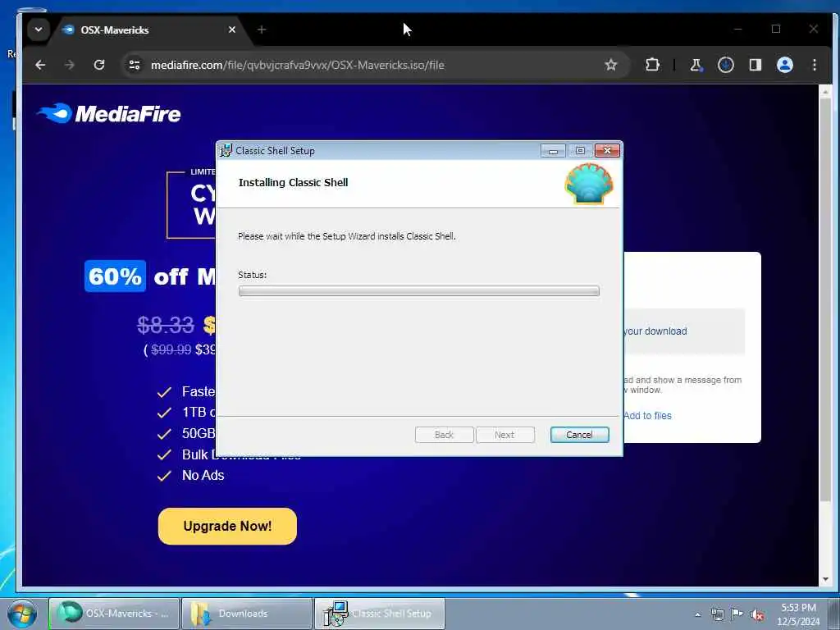Click the Upgrade Now! button
Screen dimensions: 840x630
(227, 526)
